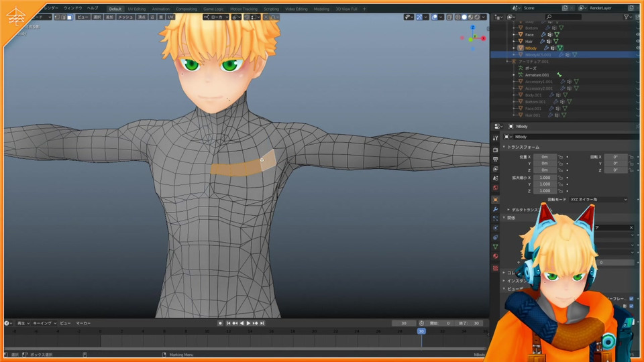Open the Scene properties tab

(x=495, y=178)
